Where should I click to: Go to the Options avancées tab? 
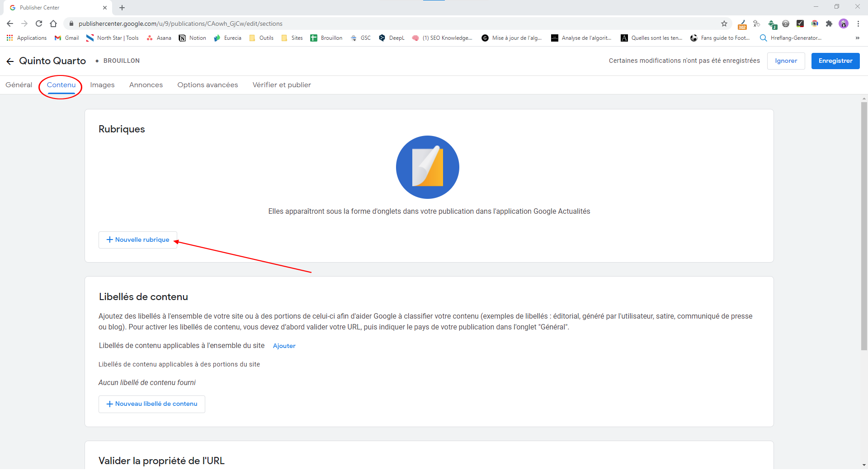coord(208,85)
